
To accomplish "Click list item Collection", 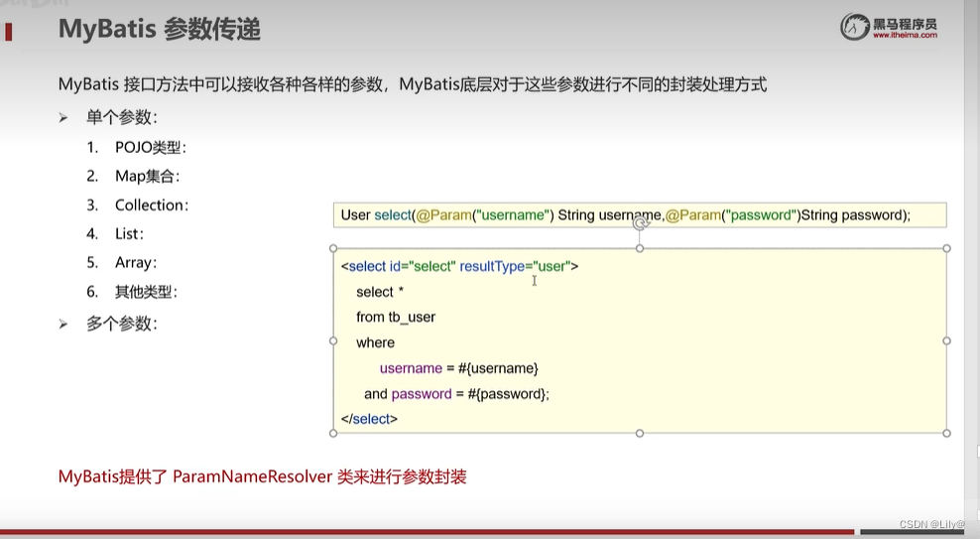I will click(x=152, y=205).
